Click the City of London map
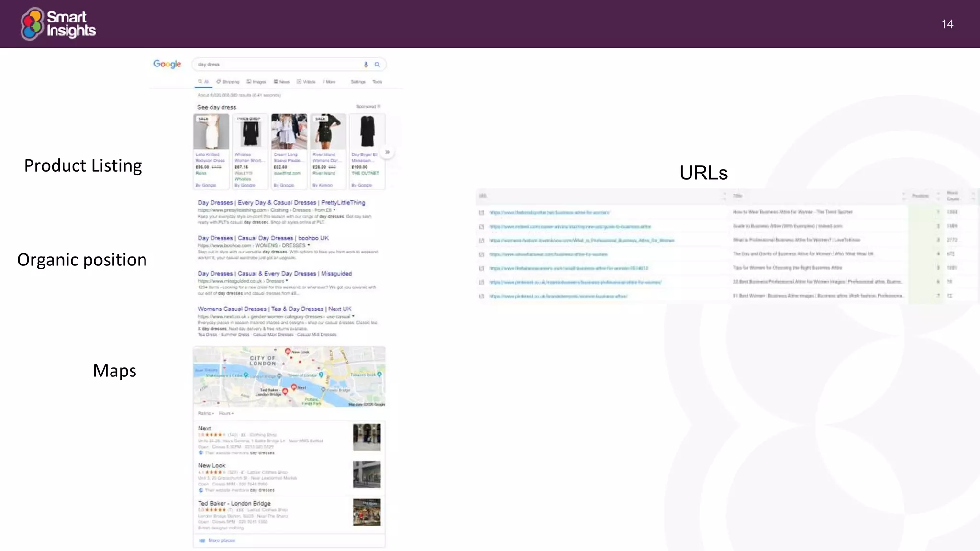This screenshot has width=980, height=551. point(289,377)
